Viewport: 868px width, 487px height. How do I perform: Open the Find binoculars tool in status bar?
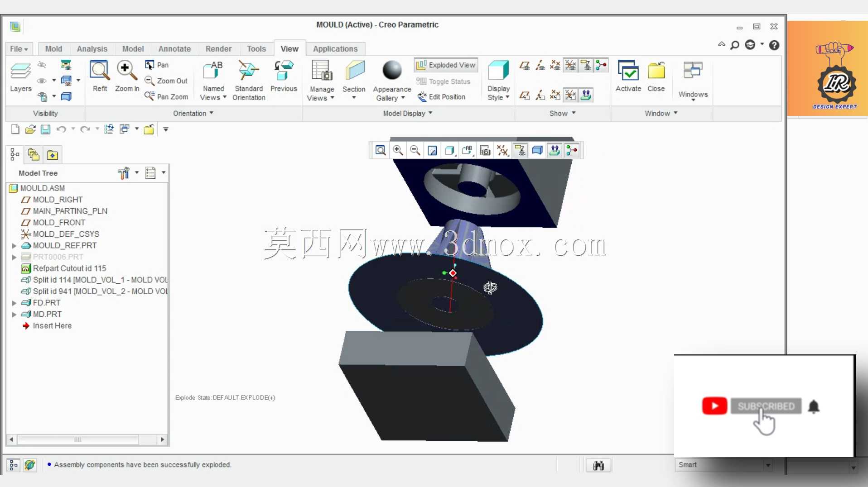click(598, 465)
